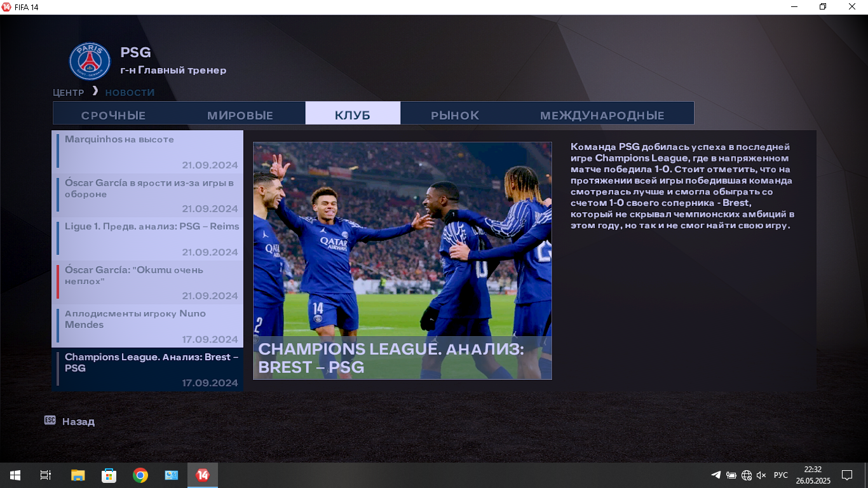868x488 pixels.
Task: Click the article body text paragraph
Action: [x=682, y=186]
